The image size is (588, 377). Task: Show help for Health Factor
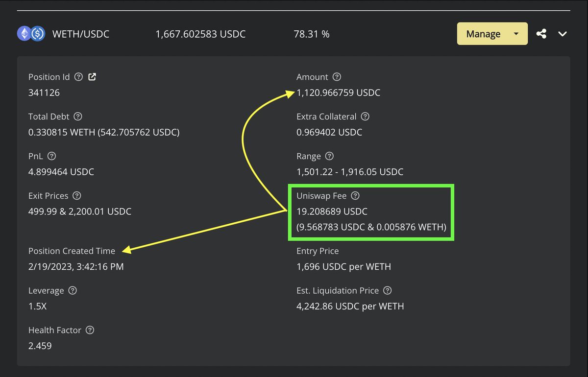90,330
